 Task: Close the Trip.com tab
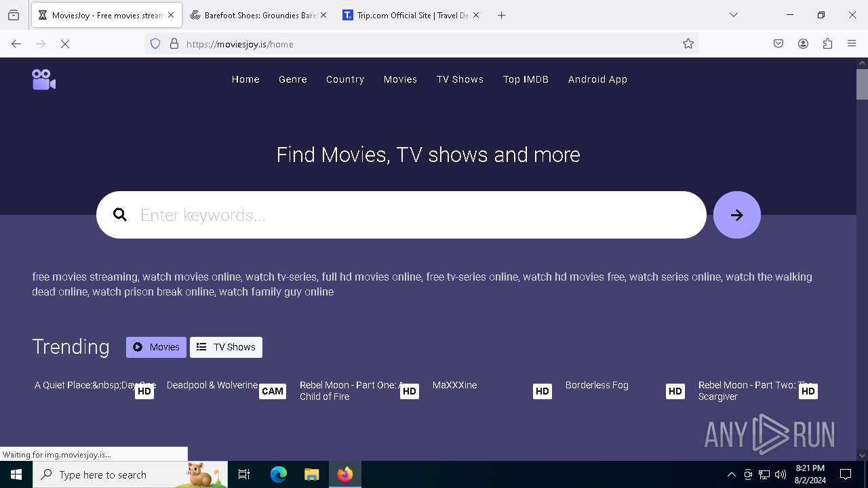[476, 15]
